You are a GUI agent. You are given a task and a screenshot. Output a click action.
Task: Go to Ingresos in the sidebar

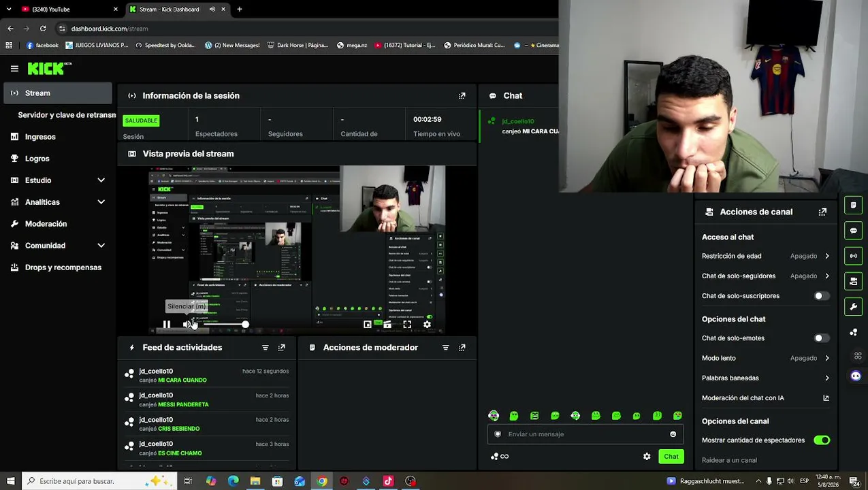[x=57, y=137]
